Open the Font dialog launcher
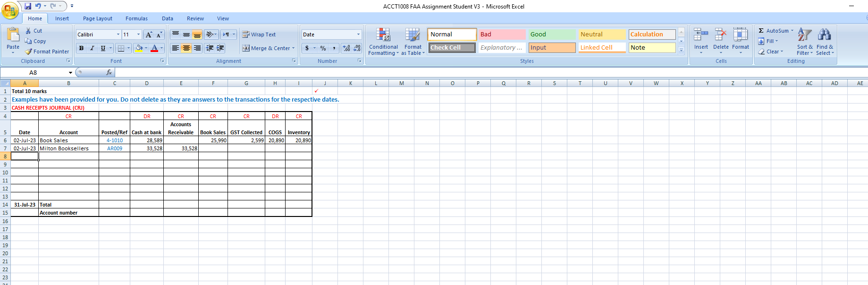The width and height of the screenshot is (868, 285). pos(162,61)
